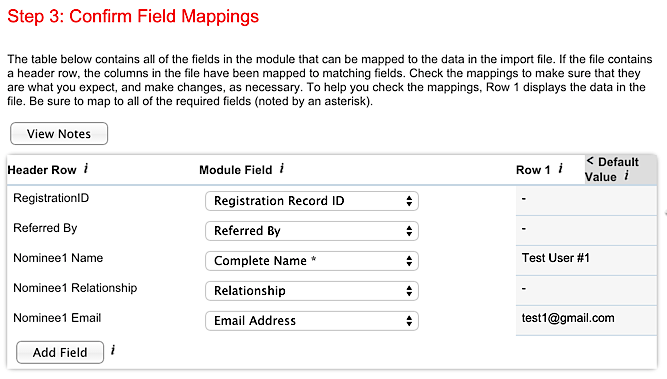Viewport: 667px width, 379px height.
Task: Click the info icon beside Header Row
Action: [86, 168]
